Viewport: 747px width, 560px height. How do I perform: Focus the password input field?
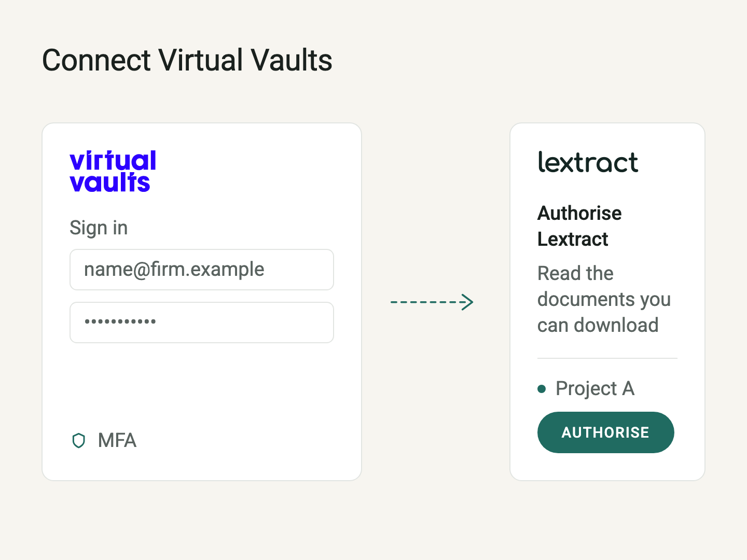click(202, 323)
